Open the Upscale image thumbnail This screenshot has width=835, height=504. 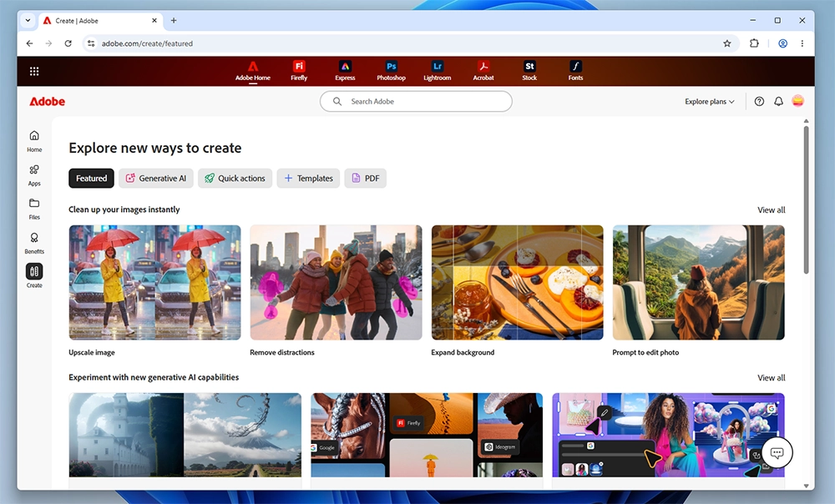(155, 282)
